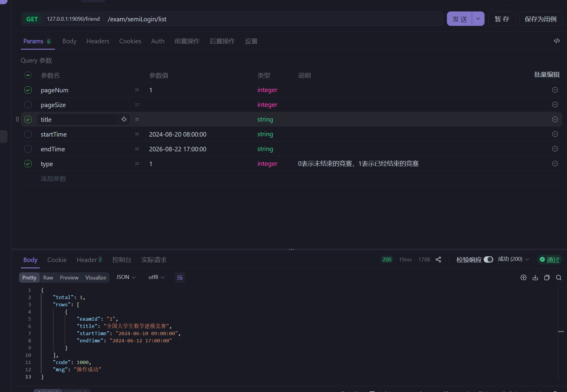Switch to the request Body tab
The height and width of the screenshot is (392, 567).
(69, 41)
